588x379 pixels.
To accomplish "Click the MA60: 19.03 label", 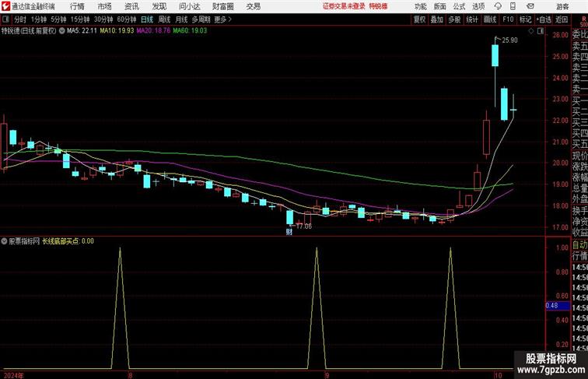I will click(190, 31).
